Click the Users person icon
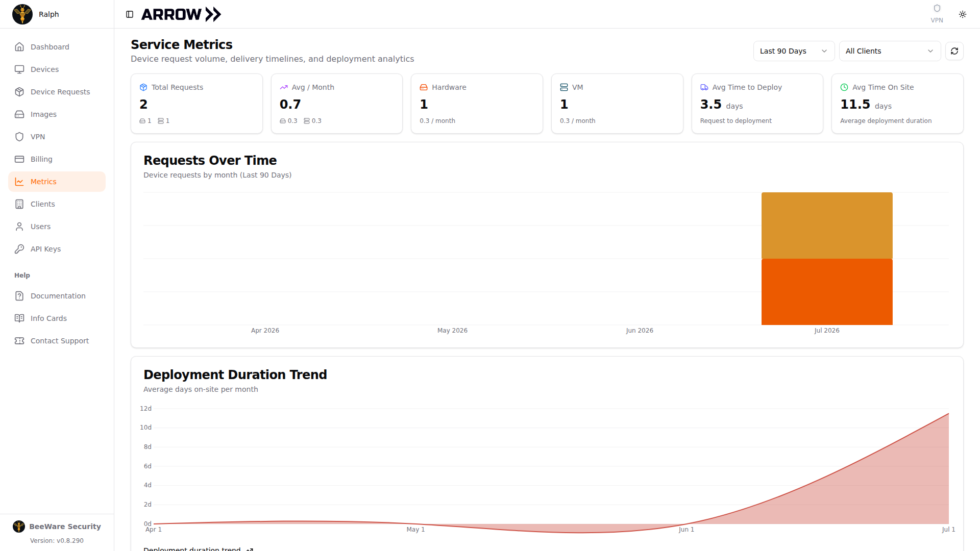 (19, 227)
